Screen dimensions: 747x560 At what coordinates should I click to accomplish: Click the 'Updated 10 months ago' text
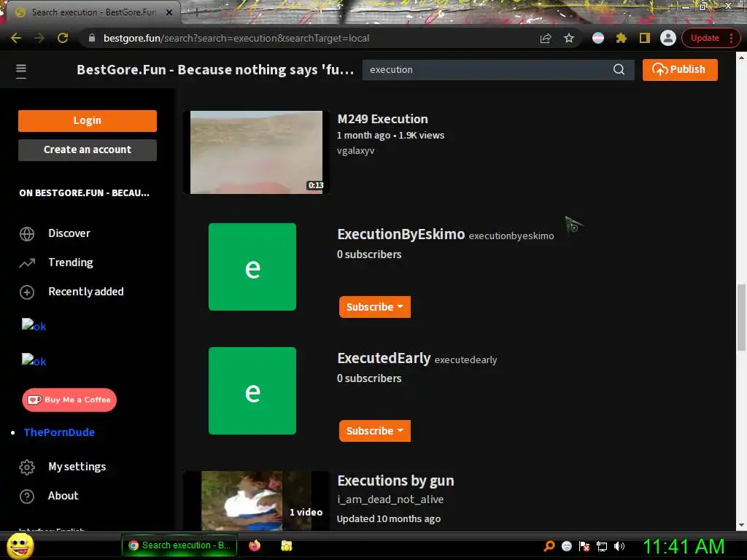[388, 518]
